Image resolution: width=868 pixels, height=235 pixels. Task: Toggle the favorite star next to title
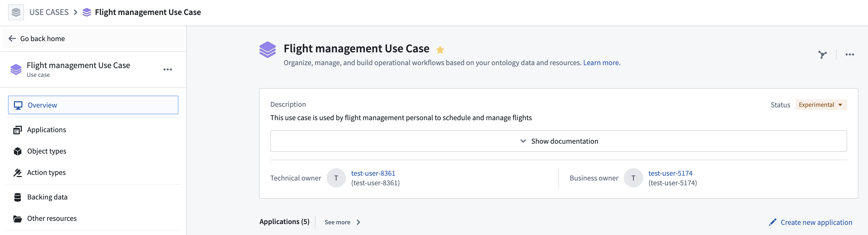click(440, 50)
